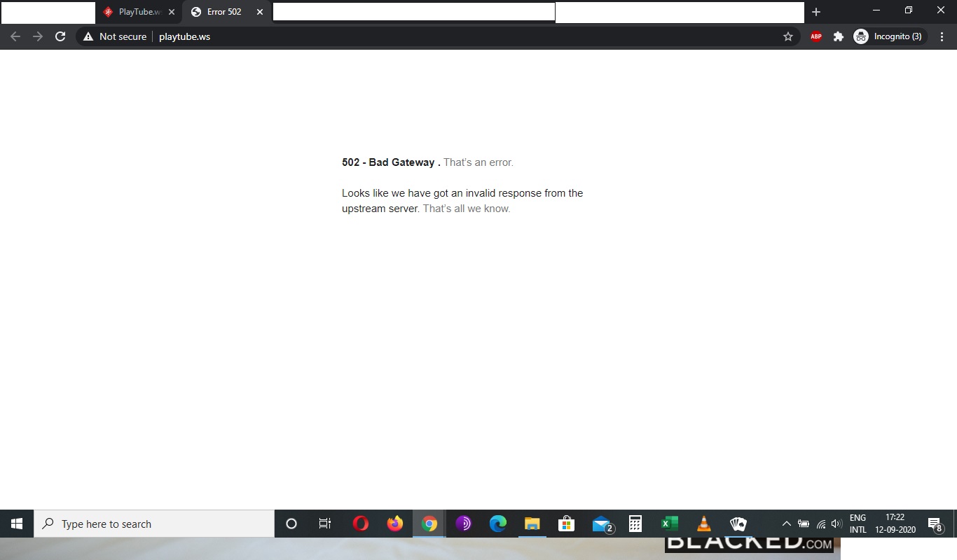
Task: Switch to the PlayTube tab
Action: point(137,12)
